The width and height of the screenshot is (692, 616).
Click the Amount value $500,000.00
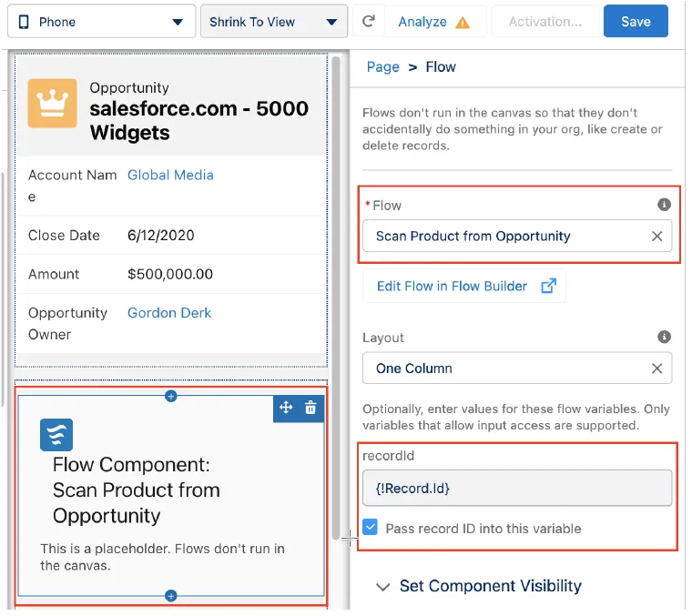(171, 276)
